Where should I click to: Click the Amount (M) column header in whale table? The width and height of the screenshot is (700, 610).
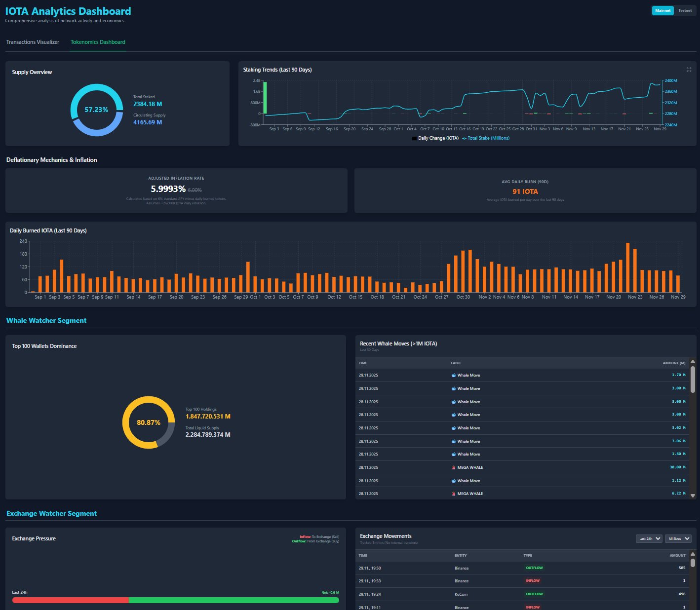tap(673, 363)
